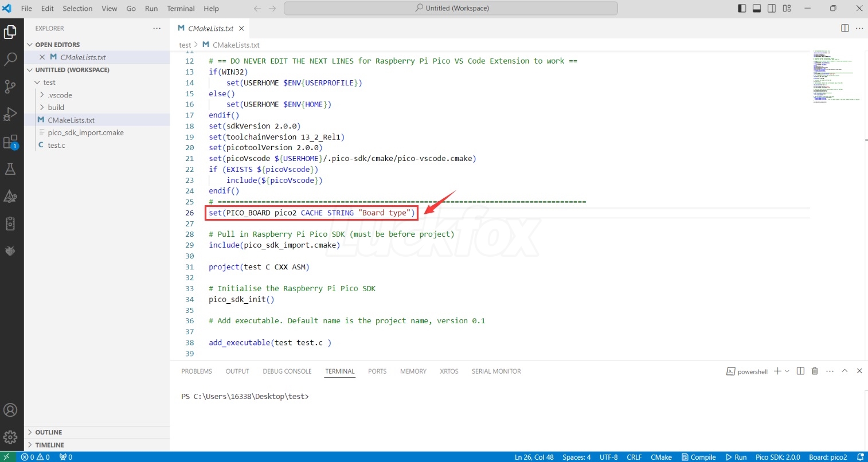Image resolution: width=868 pixels, height=462 pixels.
Task: Open the notifications bell in the status bar
Action: 862,457
